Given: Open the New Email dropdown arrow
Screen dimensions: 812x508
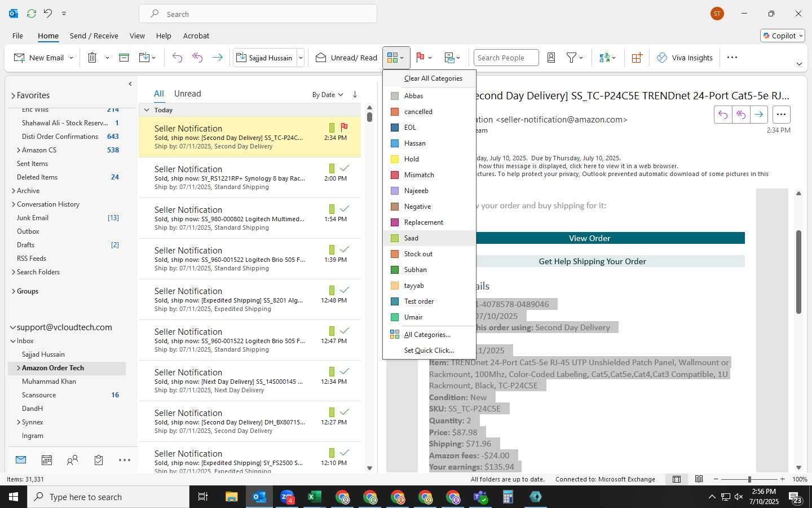Looking at the screenshot, I should coord(71,58).
